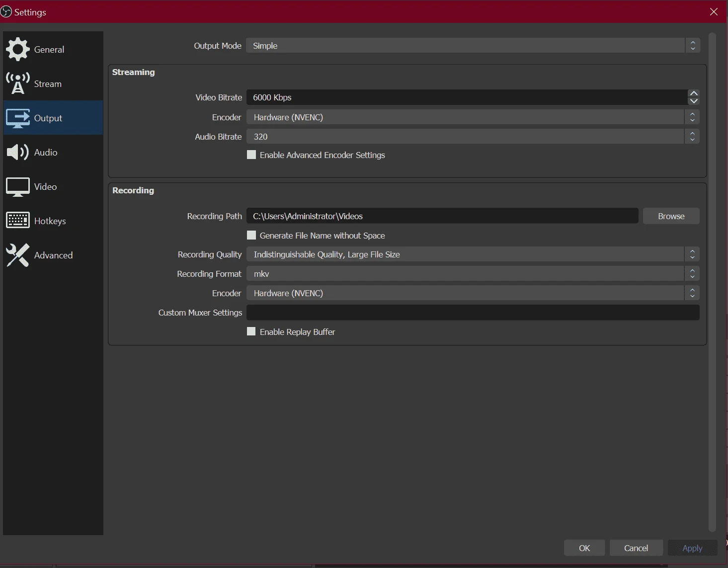This screenshot has width=728, height=568.
Task: Click the Recording Format label
Action: coord(209,274)
